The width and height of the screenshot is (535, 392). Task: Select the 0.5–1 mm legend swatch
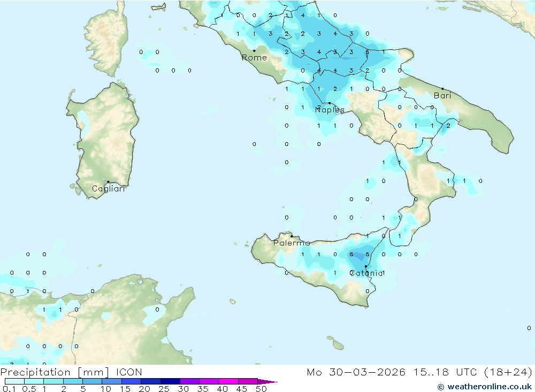[x=34, y=381]
